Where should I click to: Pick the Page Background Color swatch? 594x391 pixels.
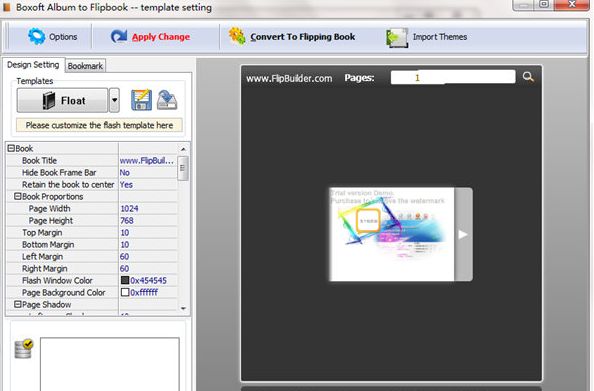[125, 292]
